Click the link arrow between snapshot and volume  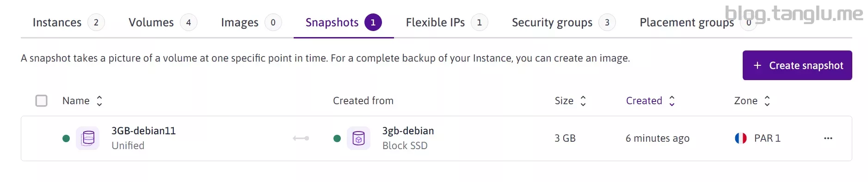pyautogui.click(x=301, y=138)
